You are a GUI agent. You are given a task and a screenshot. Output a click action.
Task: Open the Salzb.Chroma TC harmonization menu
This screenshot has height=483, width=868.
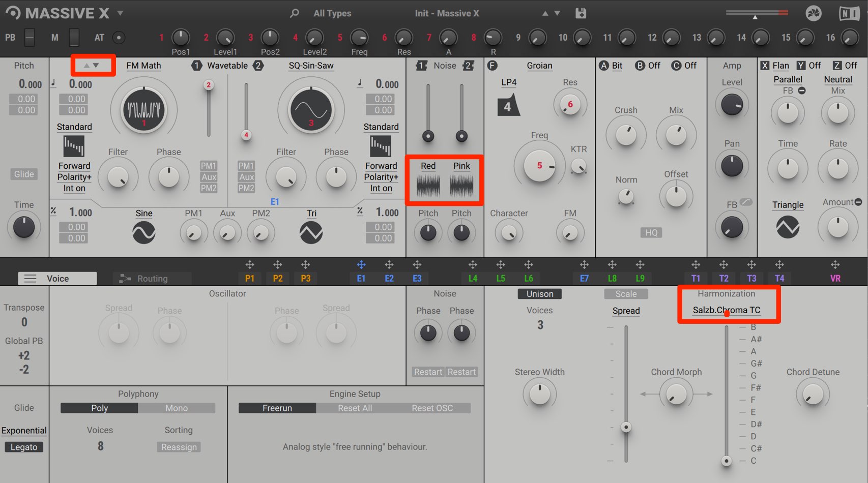pyautogui.click(x=727, y=310)
